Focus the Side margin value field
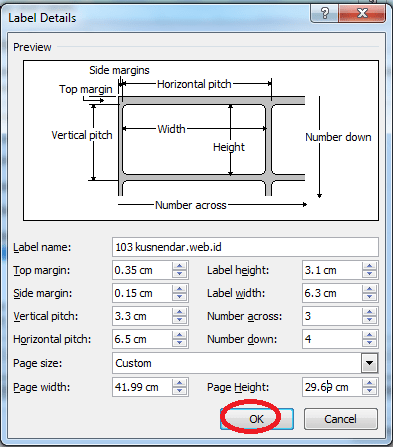The image size is (393, 447). point(142,293)
